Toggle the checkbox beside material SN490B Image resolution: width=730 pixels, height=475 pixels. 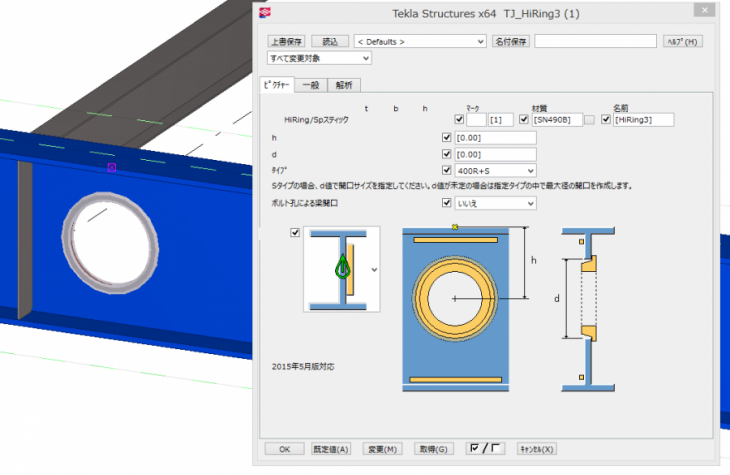click(x=525, y=120)
